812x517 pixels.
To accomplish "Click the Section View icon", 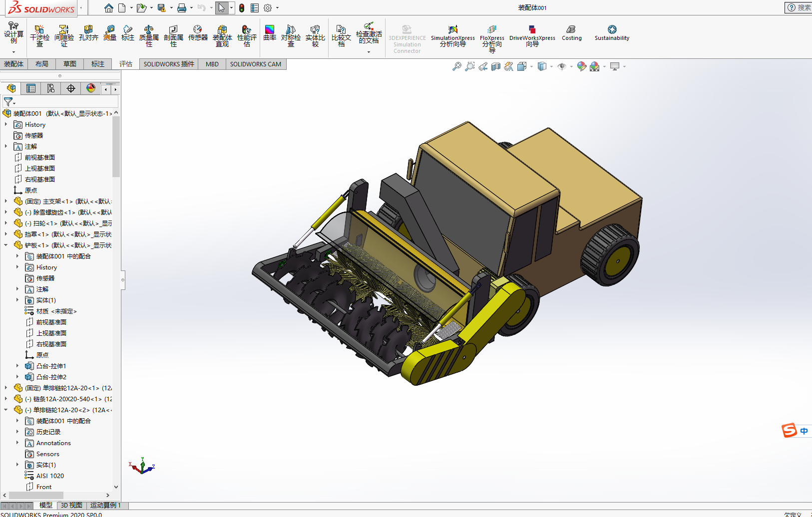I will [x=496, y=66].
